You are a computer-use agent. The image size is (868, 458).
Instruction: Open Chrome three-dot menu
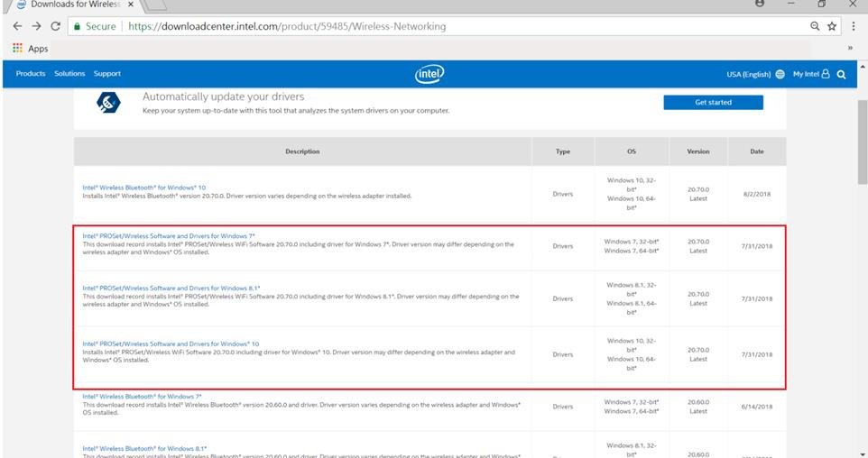(x=854, y=26)
